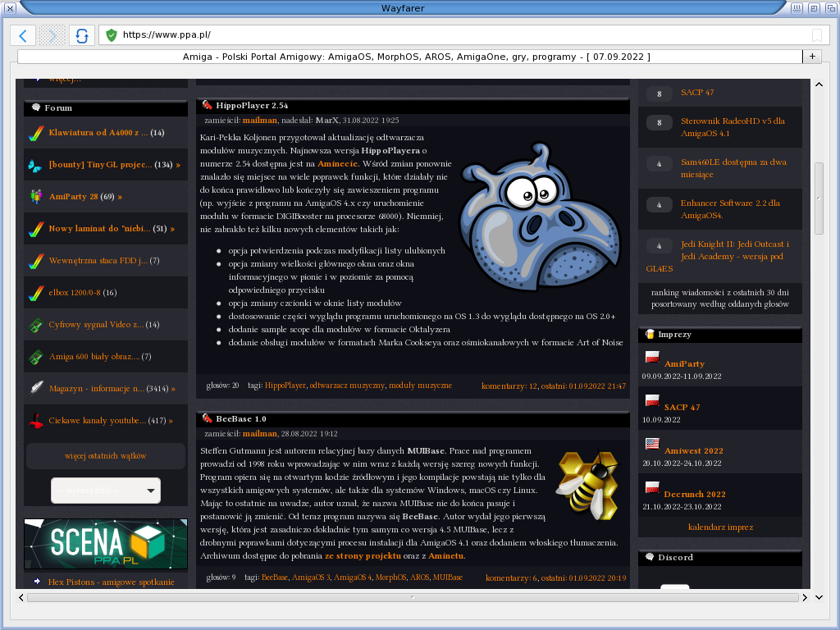Open kalendarz imprez link
The height and width of the screenshot is (630, 840).
pos(720,527)
